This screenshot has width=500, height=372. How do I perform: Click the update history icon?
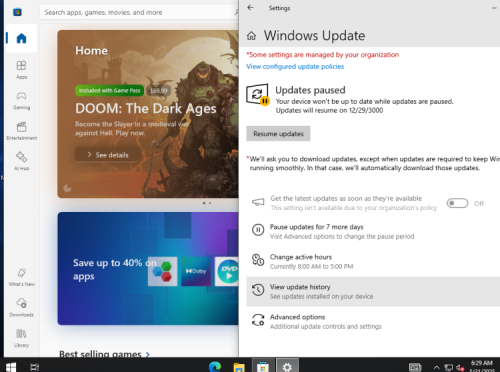pyautogui.click(x=258, y=290)
